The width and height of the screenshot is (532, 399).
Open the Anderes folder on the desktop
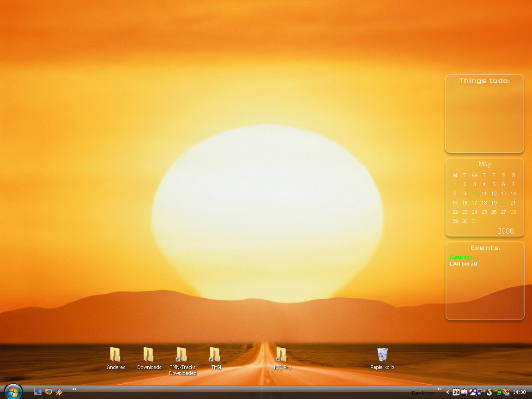(x=115, y=355)
